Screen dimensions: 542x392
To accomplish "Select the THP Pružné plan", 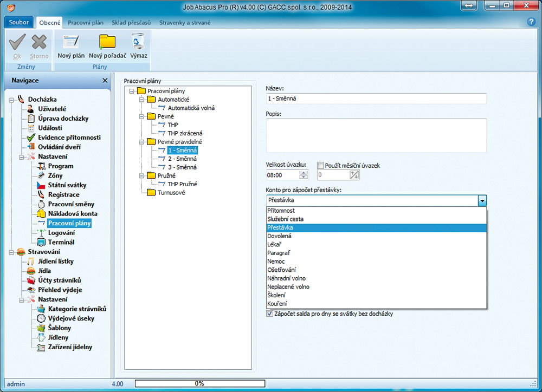I will point(182,184).
